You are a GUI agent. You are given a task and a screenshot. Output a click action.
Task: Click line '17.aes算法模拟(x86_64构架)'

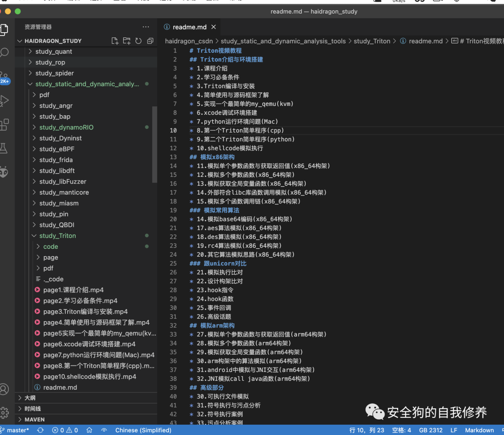click(235, 228)
